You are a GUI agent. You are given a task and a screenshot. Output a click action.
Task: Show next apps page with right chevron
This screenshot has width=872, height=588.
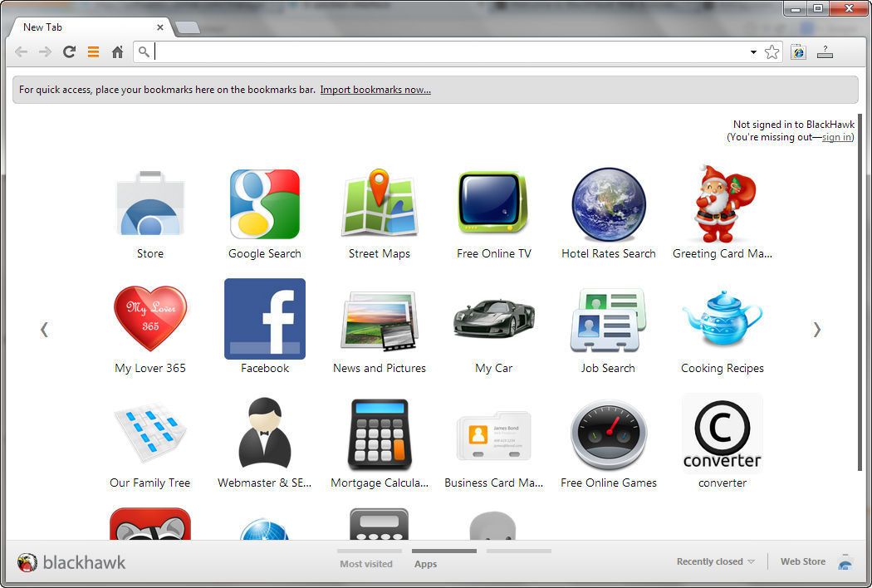(816, 330)
